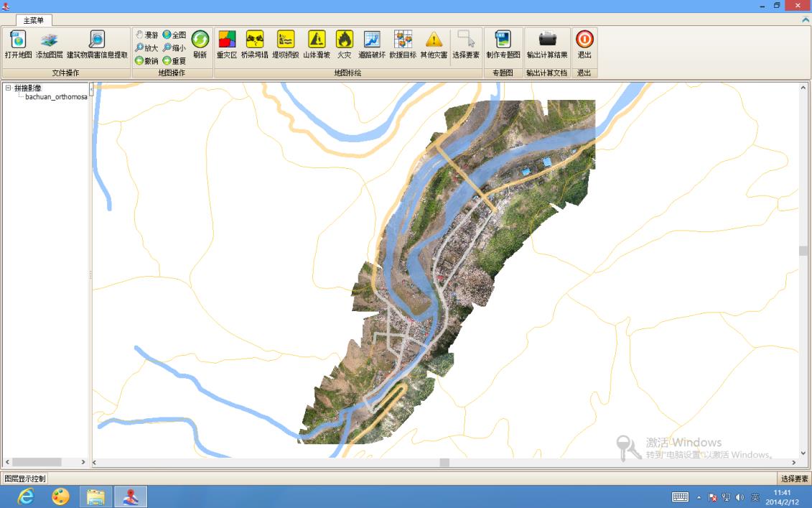
Task: Select the 漫游 pan tool
Action: point(146,34)
